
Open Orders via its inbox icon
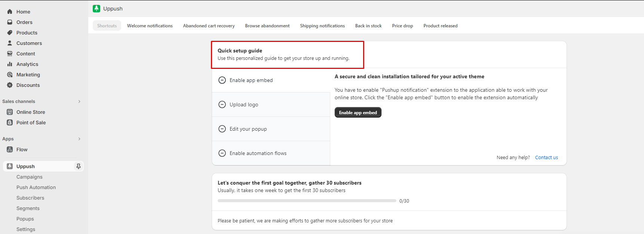10,22
